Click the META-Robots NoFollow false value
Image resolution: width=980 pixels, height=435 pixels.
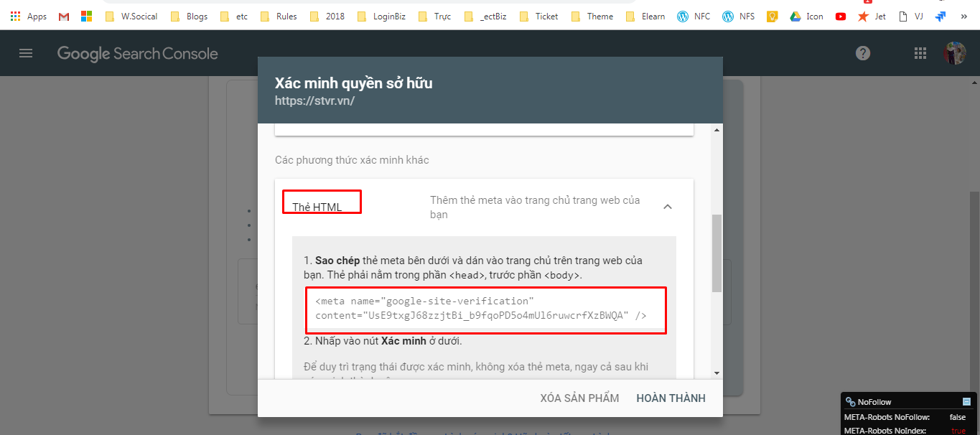click(x=957, y=417)
